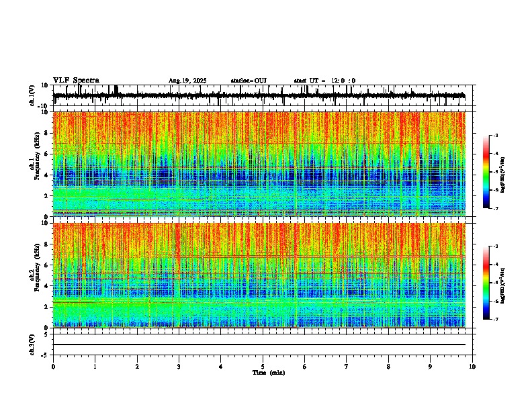Click the "ch.1(V)" waveform axis label
Image resolution: width=532 pixels, height=411 pixels.
click(x=32, y=95)
